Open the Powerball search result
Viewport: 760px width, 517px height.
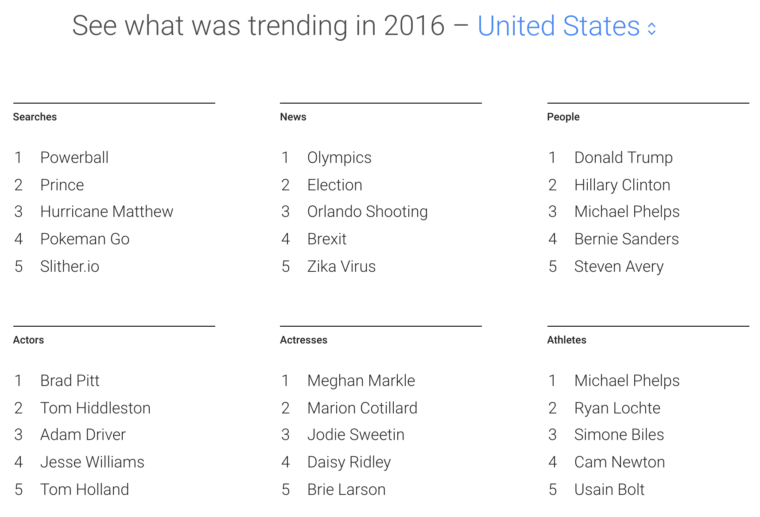pos(74,157)
